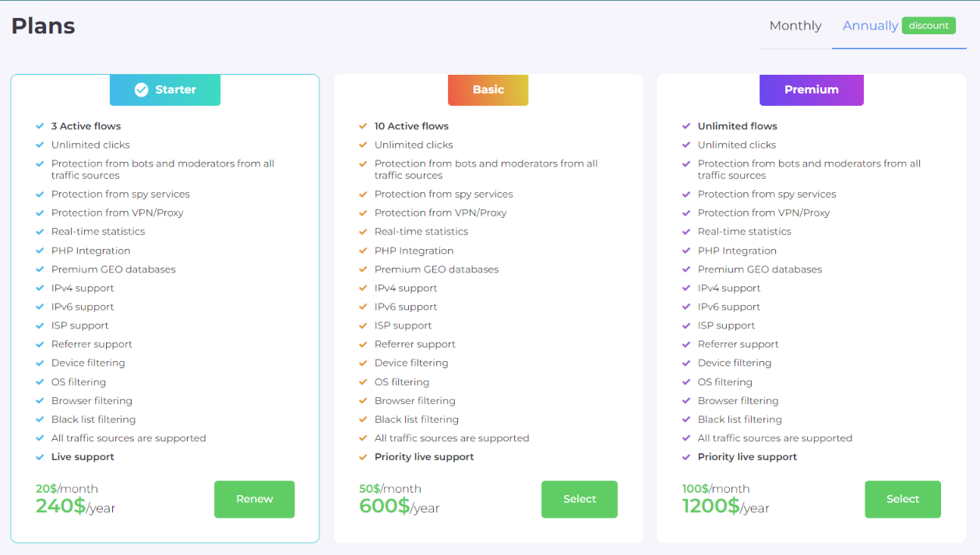
Task: Click the checkmark next to 10 Active flows
Action: tap(363, 126)
